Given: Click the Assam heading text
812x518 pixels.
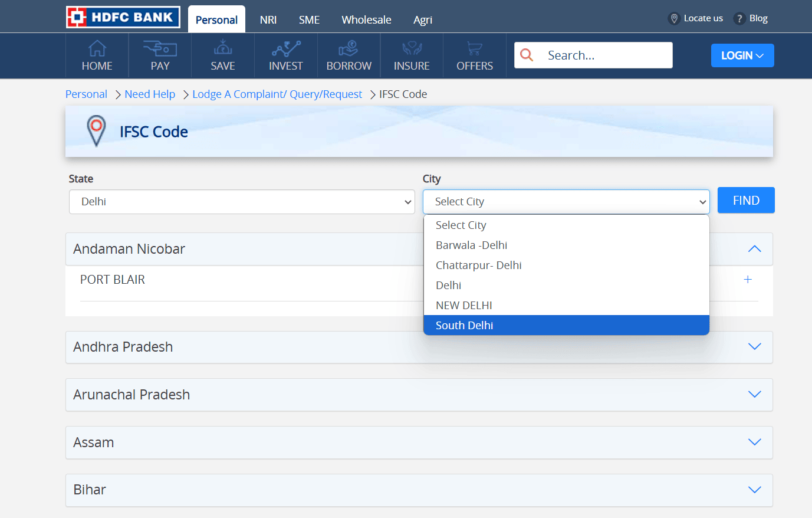Looking at the screenshot, I should 94,442.
